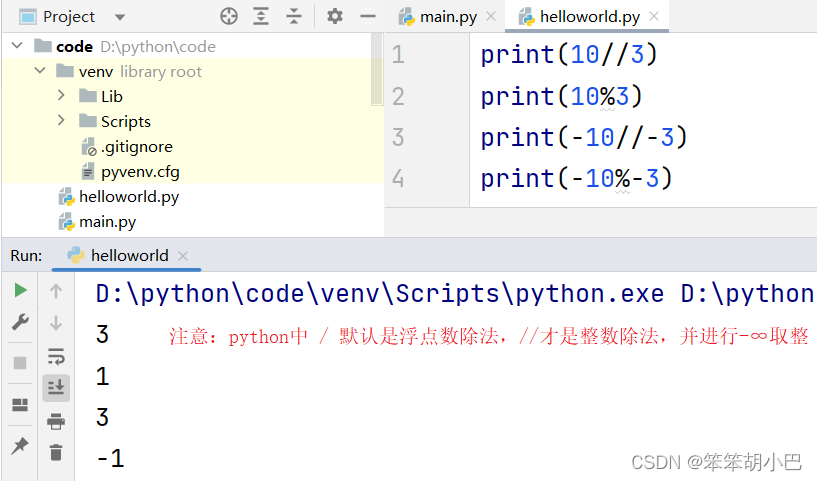Open the Project view dropdown
Viewport: 817px width, 481px height.
click(x=120, y=17)
